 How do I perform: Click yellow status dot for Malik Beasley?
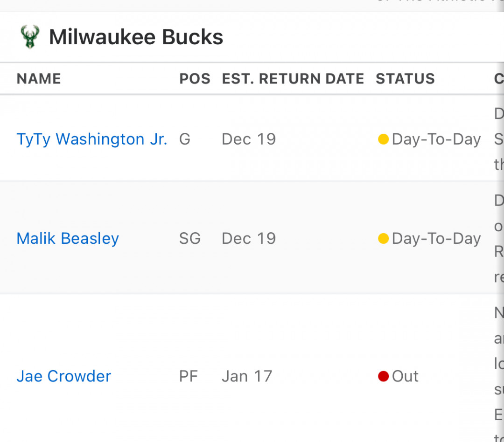click(x=384, y=239)
